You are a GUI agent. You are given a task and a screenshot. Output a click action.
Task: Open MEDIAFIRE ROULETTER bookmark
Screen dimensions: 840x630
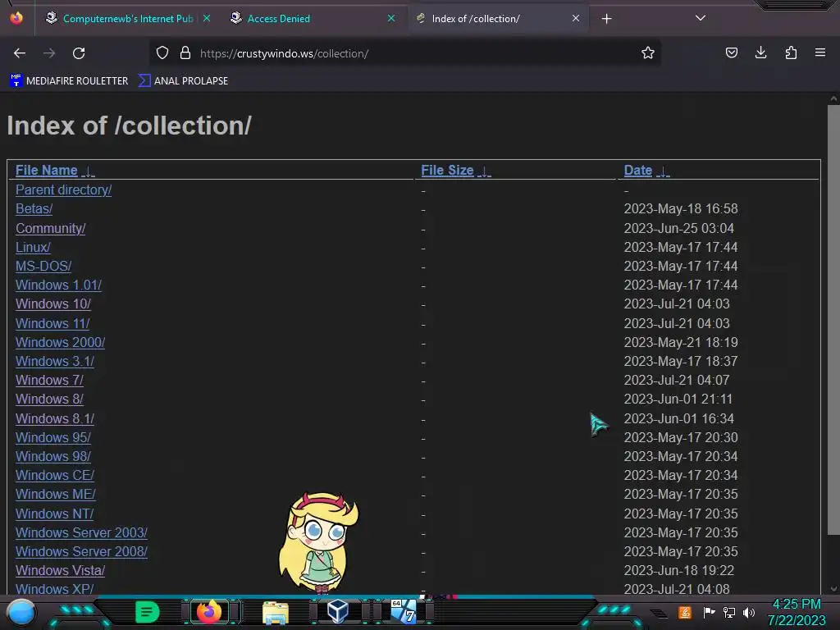pos(69,81)
